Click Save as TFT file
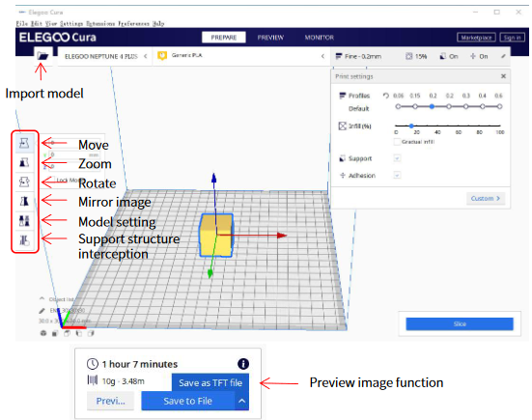The height and width of the screenshot is (420, 532). click(x=210, y=382)
